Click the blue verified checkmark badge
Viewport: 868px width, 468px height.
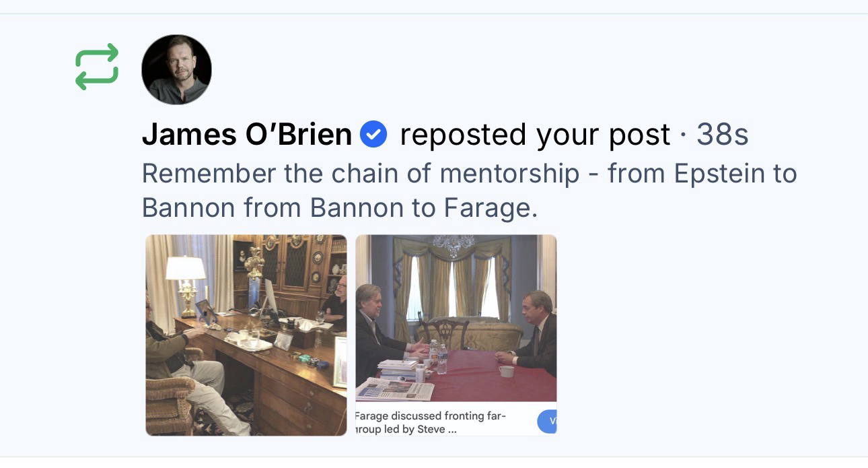(373, 135)
